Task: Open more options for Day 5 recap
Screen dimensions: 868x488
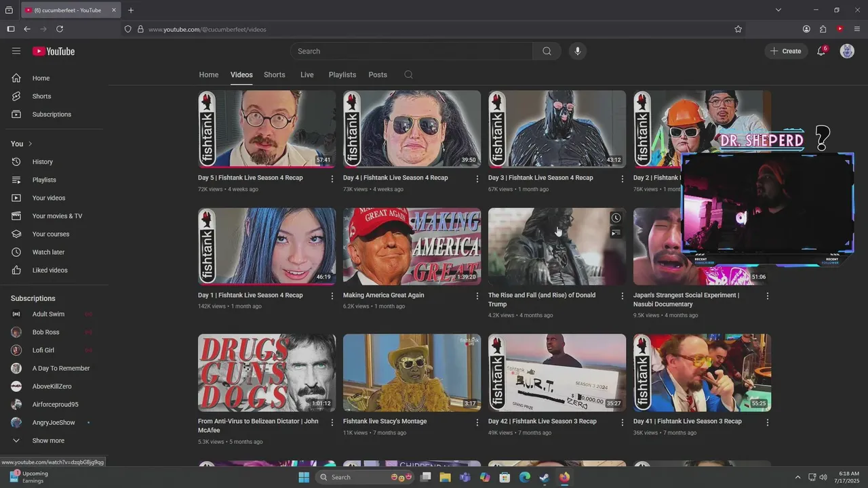Action: (x=332, y=178)
